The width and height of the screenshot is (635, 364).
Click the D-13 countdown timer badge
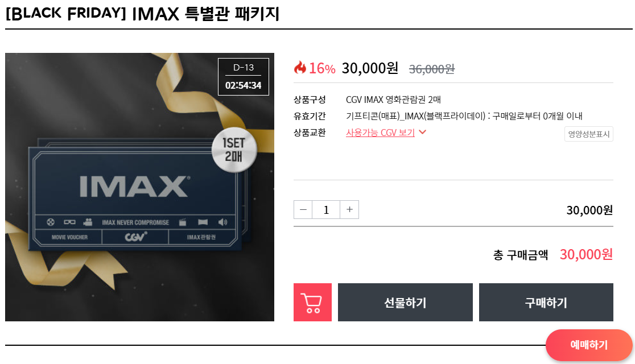point(244,77)
